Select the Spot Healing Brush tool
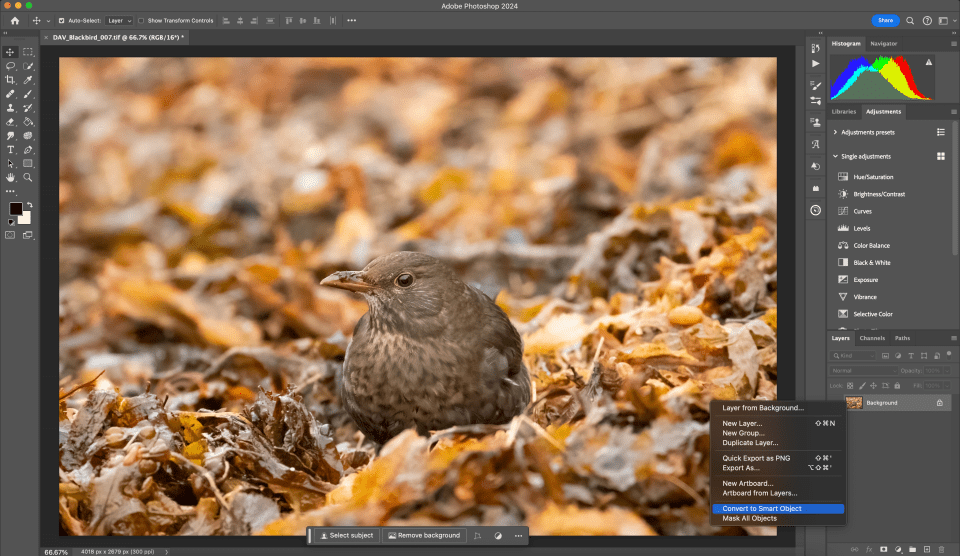This screenshot has height=556, width=960. coord(10,94)
